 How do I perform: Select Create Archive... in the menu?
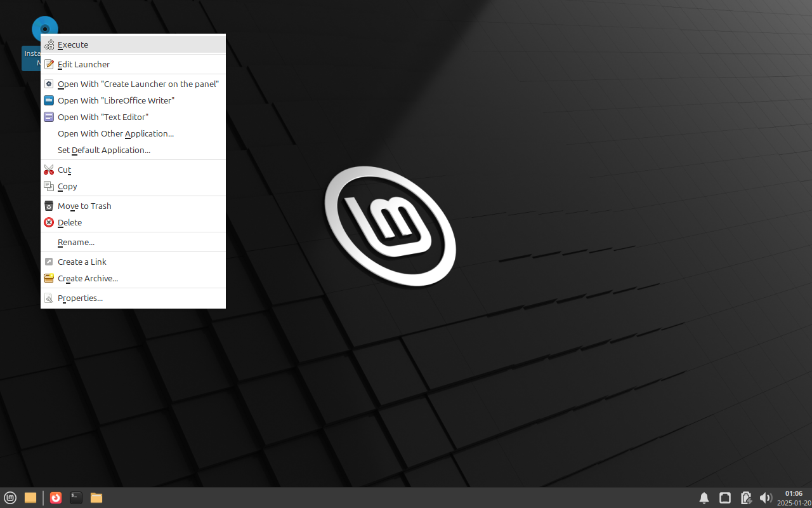133,278
